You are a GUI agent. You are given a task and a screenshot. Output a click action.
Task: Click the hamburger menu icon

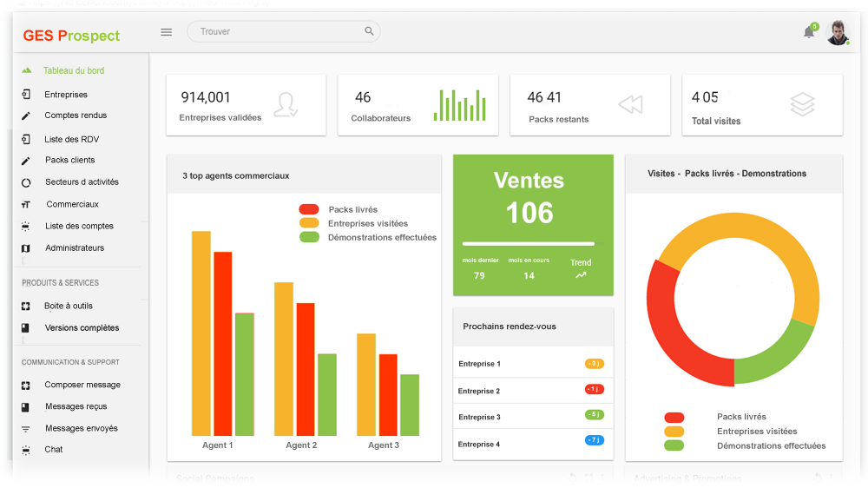(x=167, y=32)
